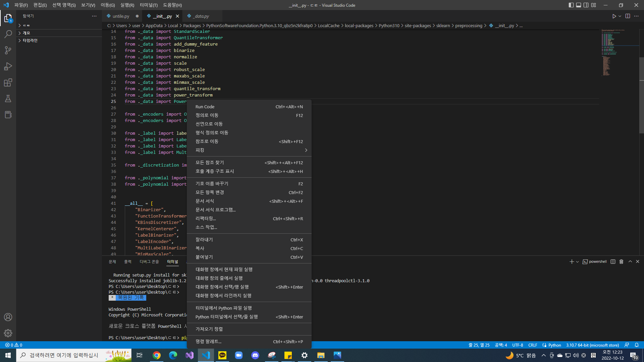This screenshot has width=644, height=362.
Task: Open the Manage gear settings
Action: click(x=8, y=333)
